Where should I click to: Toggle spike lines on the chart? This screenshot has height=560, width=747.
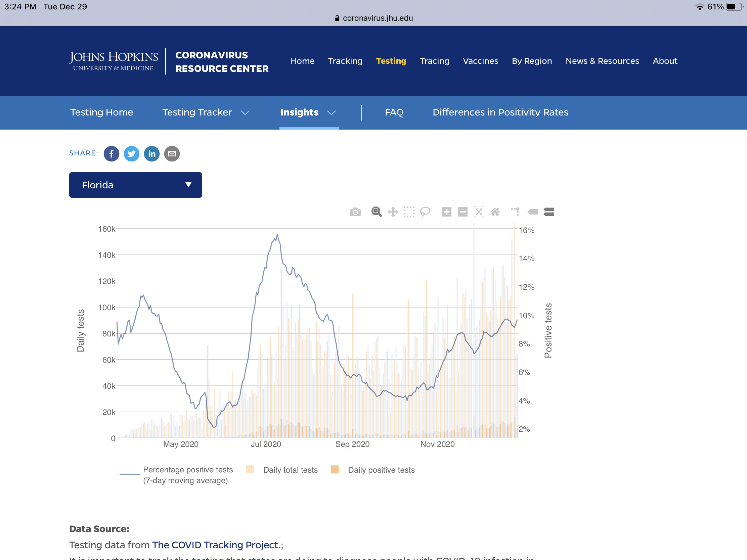pyautogui.click(x=516, y=212)
